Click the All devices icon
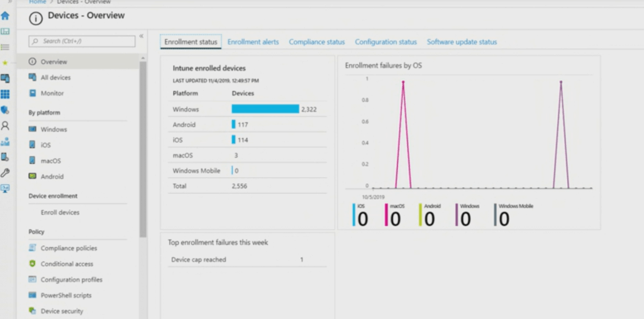The image size is (644, 319). 32,77
